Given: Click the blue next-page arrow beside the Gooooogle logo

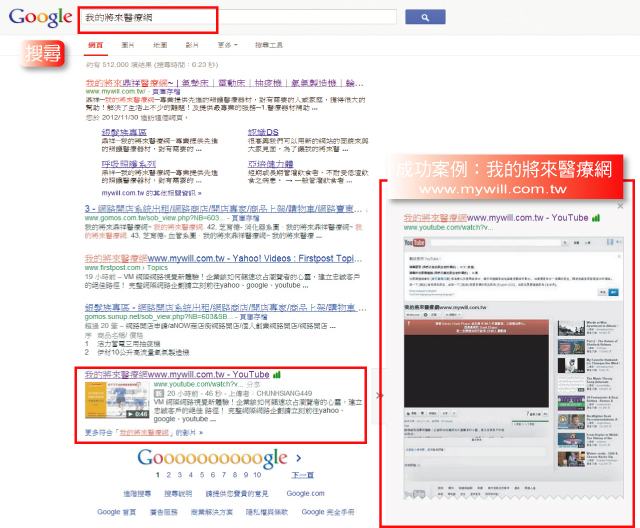Looking at the screenshot, I should point(299,458).
